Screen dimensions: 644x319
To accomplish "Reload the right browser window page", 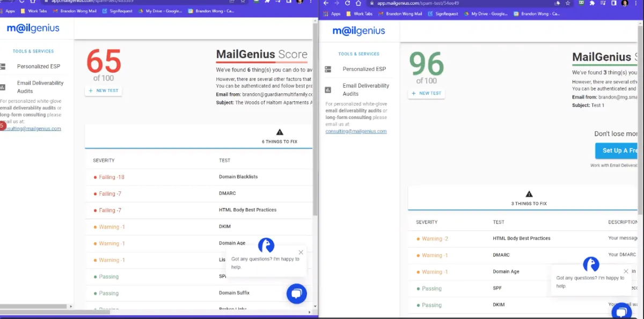I will click(x=347, y=3).
